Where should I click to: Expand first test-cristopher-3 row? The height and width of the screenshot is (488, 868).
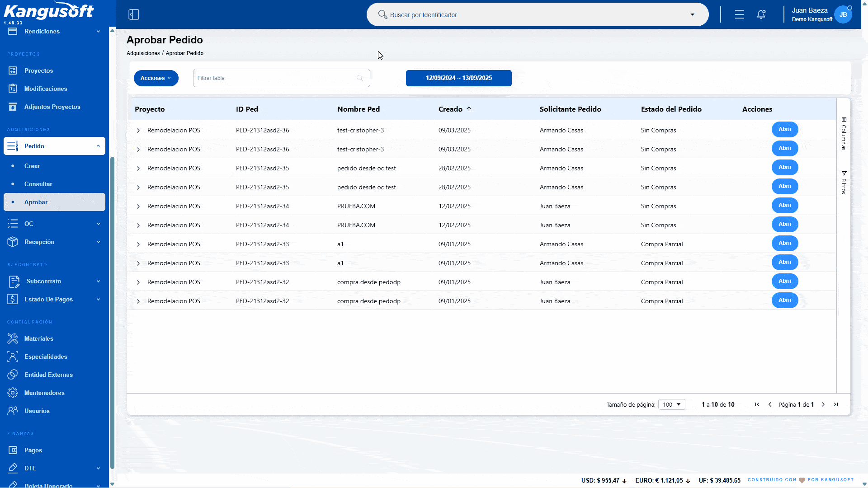[138, 131]
